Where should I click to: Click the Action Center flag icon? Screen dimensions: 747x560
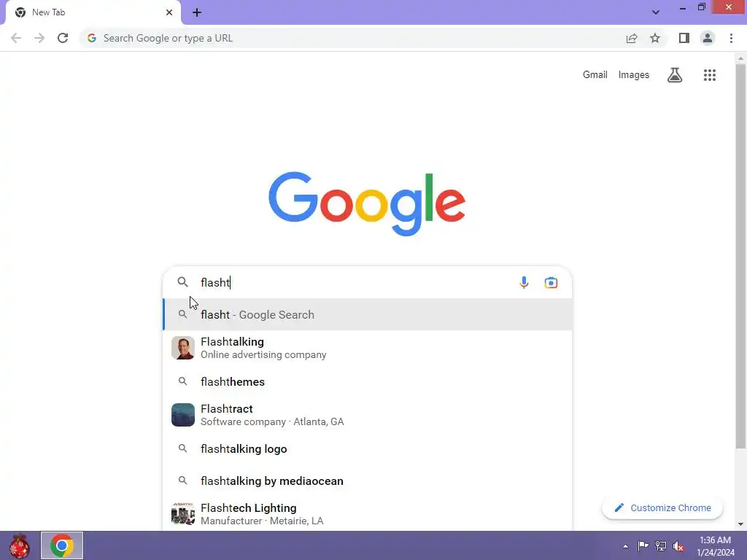[x=643, y=545]
